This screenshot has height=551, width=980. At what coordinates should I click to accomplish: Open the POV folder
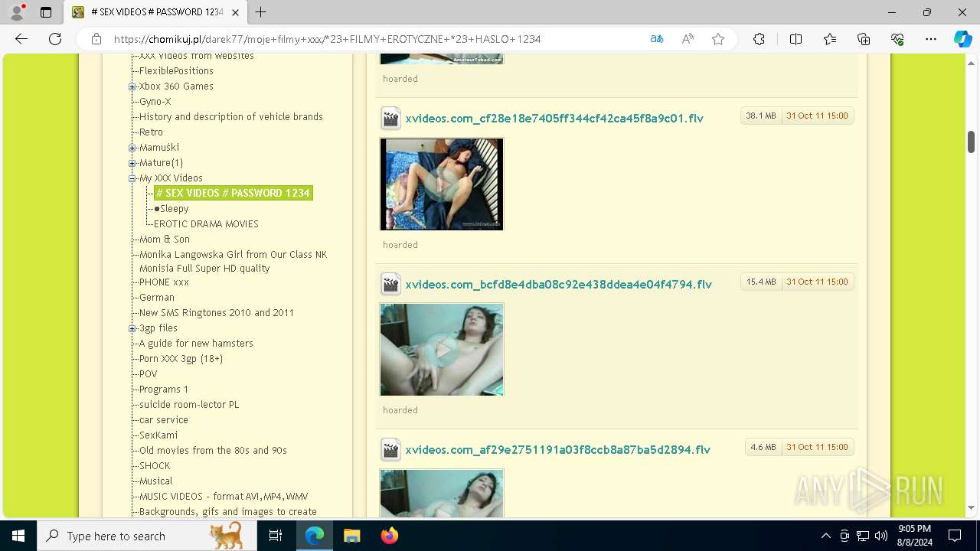148,374
